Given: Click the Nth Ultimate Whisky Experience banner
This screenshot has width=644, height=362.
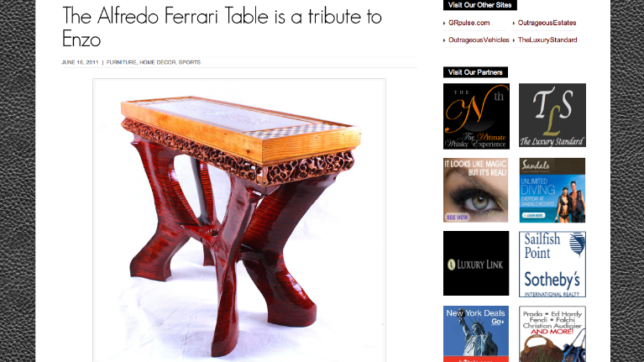Looking at the screenshot, I should (476, 116).
